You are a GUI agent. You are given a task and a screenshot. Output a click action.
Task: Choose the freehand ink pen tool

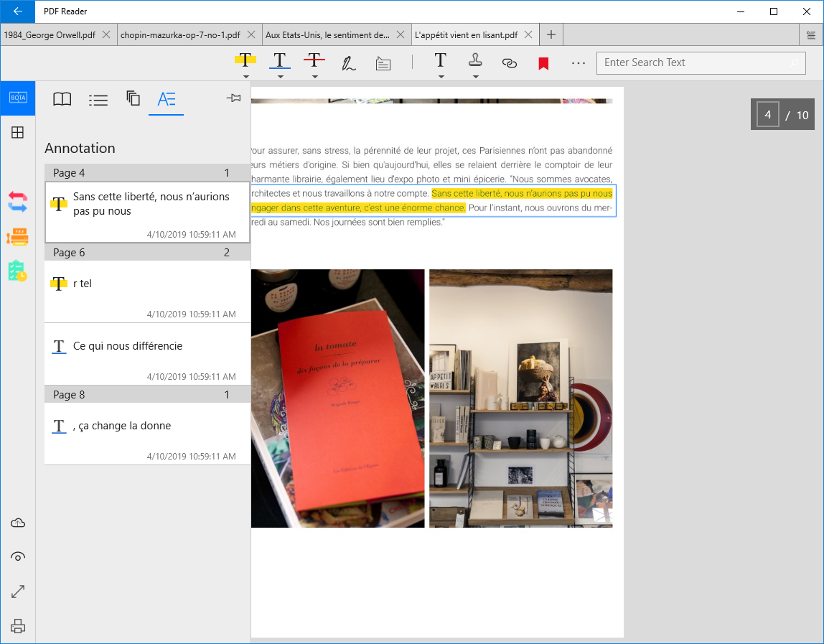click(348, 63)
